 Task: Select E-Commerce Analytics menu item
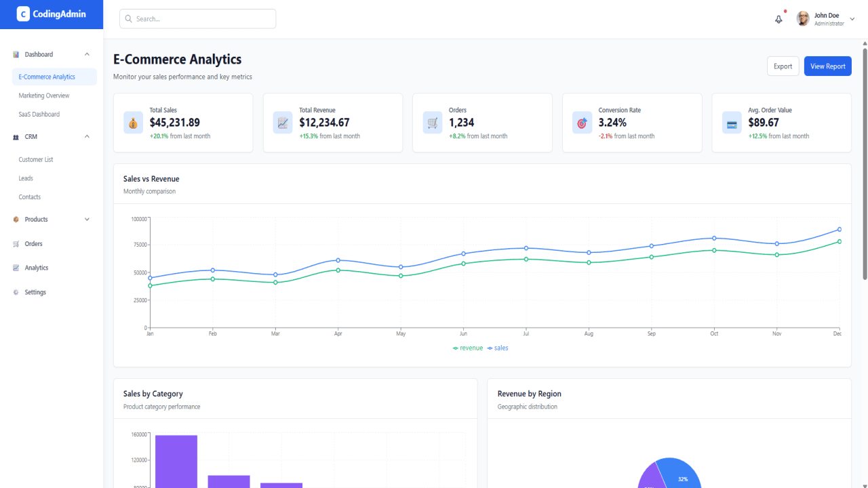click(54, 77)
